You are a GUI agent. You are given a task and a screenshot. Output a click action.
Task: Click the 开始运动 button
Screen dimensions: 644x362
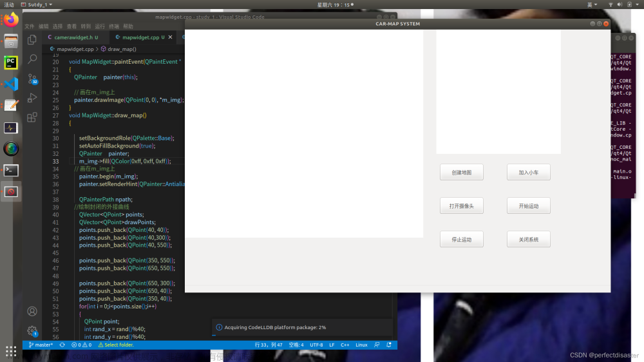point(529,206)
